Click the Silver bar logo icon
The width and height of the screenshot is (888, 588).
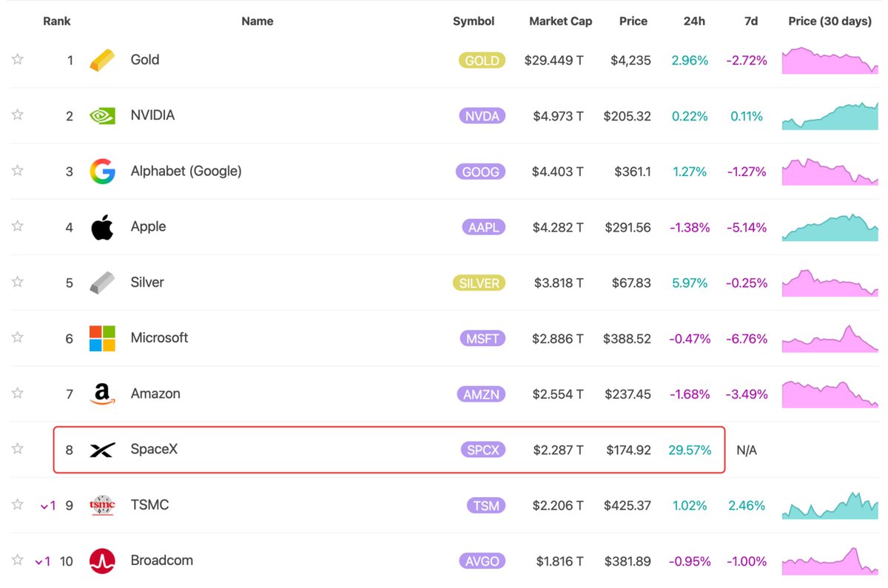pyautogui.click(x=102, y=283)
